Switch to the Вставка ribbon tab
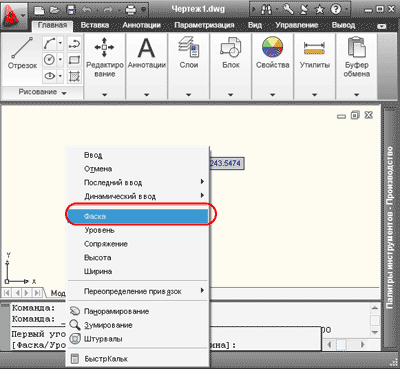Screen dimensions: 400x369 coord(95,25)
